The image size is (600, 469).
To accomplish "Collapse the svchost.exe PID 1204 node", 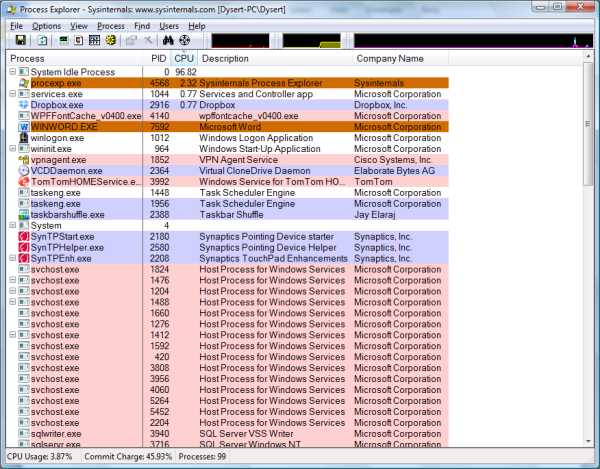I will click(x=13, y=291).
